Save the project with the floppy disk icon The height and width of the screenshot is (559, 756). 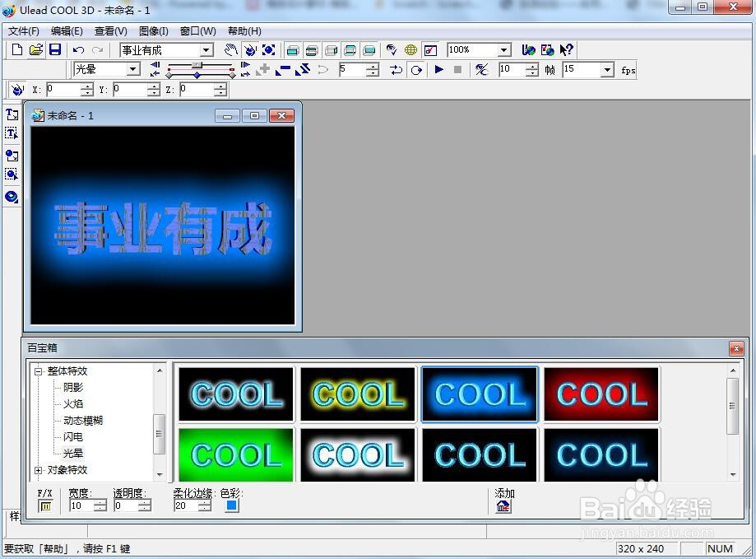click(x=55, y=49)
